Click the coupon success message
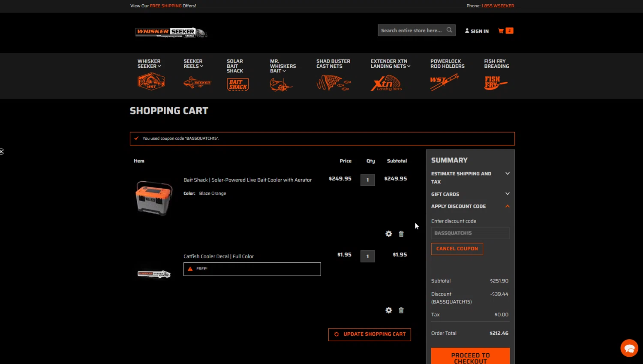 pyautogui.click(x=322, y=138)
